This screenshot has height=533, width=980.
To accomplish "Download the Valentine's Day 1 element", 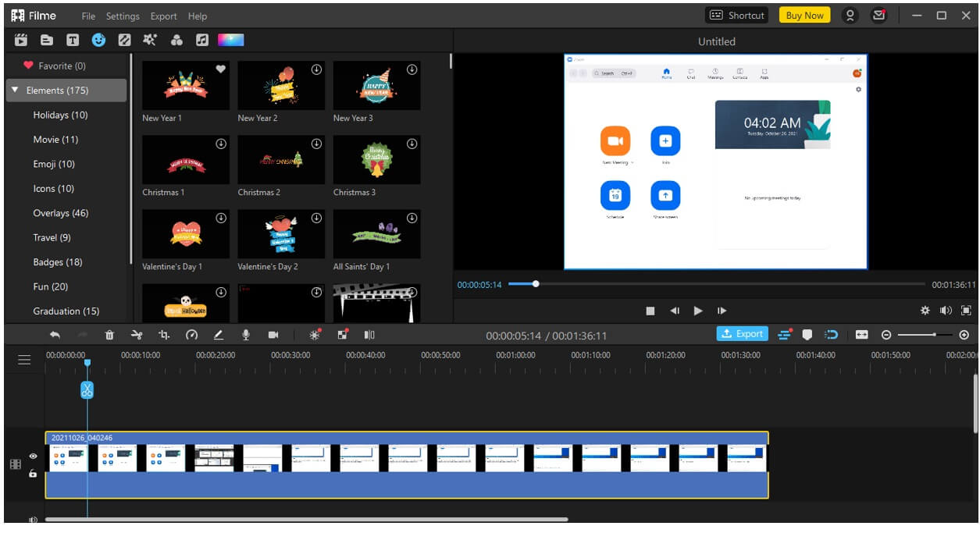I will click(221, 219).
